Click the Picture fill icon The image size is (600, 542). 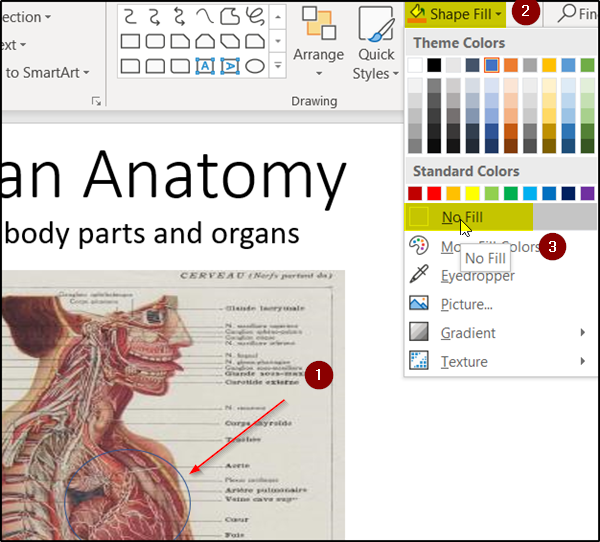tap(419, 303)
